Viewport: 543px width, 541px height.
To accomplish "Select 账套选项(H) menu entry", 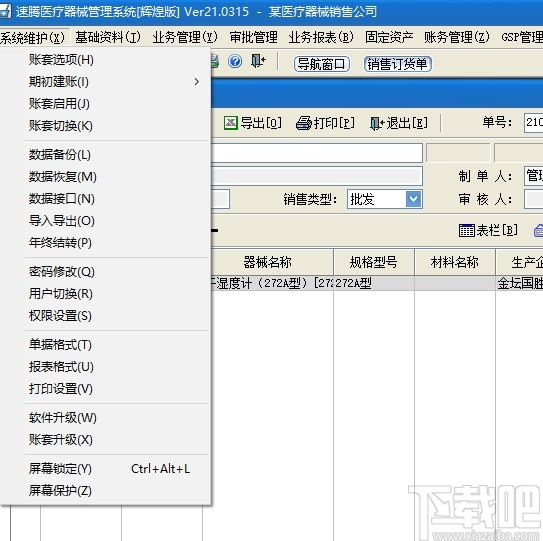I will pyautogui.click(x=106, y=60).
